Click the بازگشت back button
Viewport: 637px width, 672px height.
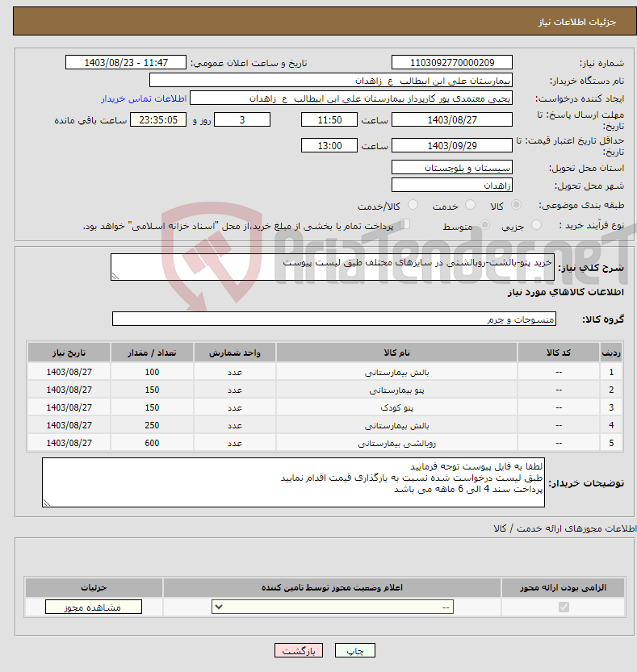[x=299, y=650]
